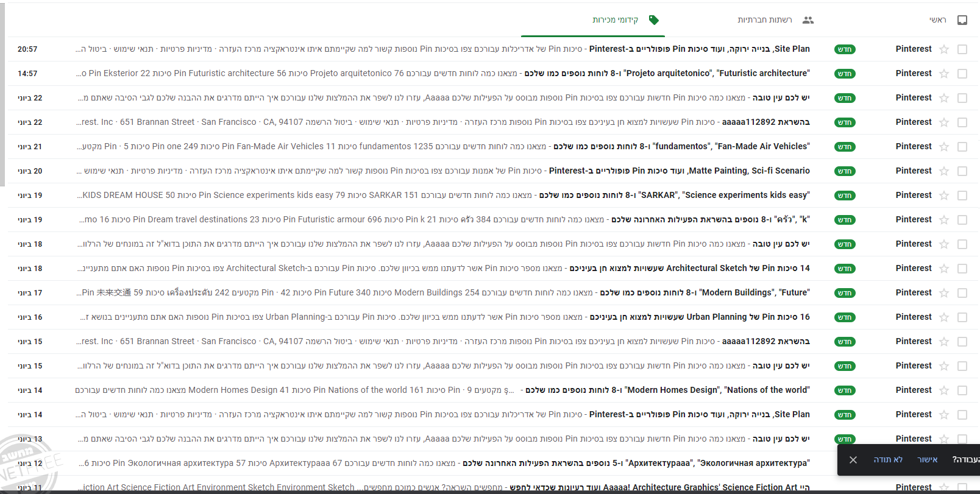Open the 14 Architectural Sketch pins subject

tap(689, 269)
